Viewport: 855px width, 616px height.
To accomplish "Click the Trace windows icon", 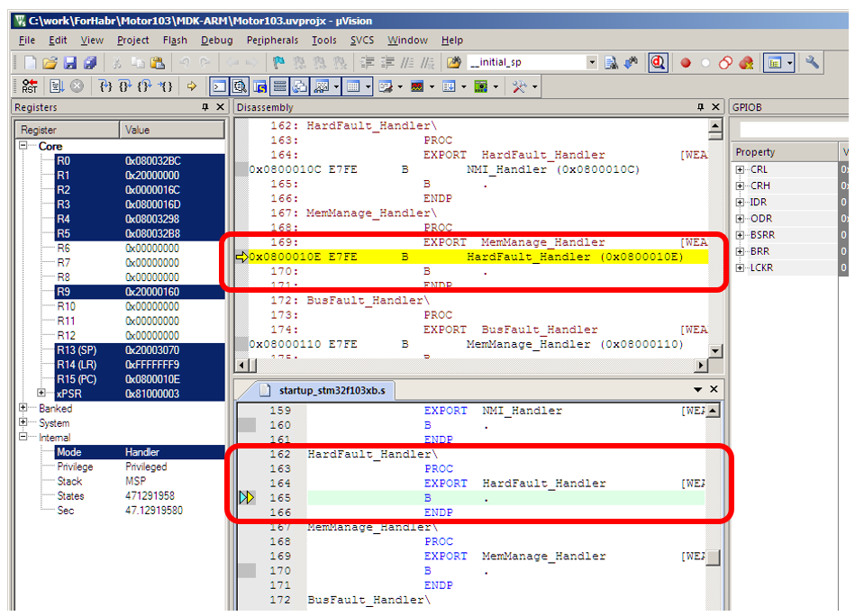I will point(449,86).
